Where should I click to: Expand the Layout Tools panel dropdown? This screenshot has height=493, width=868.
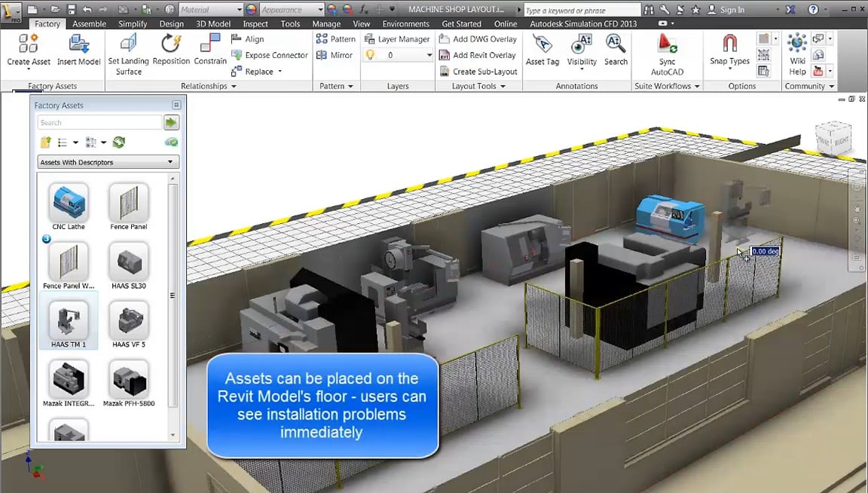click(x=502, y=86)
